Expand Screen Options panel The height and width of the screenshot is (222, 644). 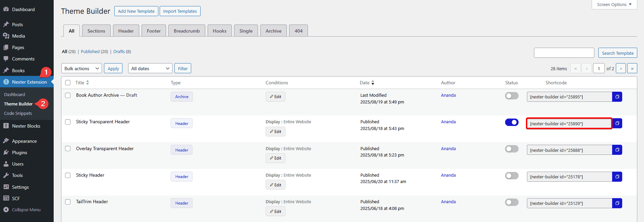614,4
